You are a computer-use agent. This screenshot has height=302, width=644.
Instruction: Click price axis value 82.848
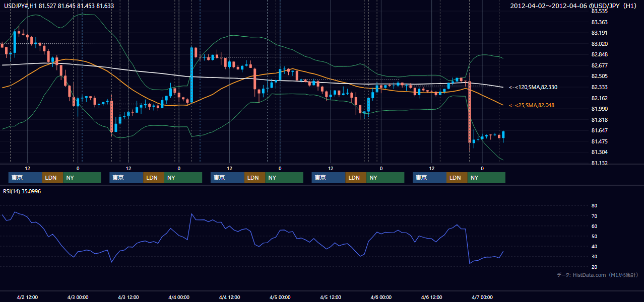click(x=599, y=54)
